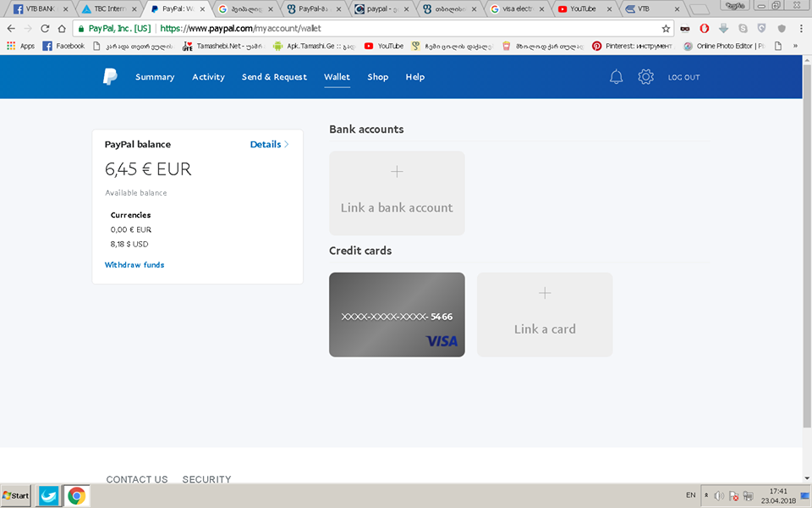
Task: Open Pinterest bookmark
Action: [633, 46]
